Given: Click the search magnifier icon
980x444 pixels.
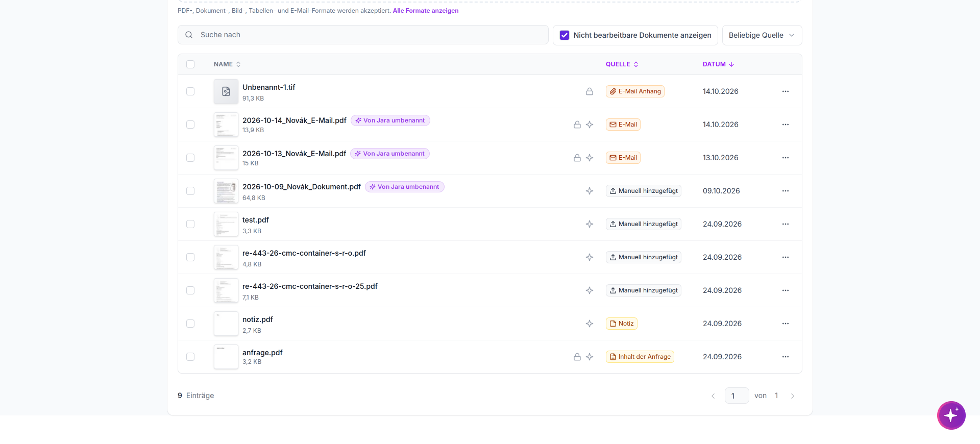Looking at the screenshot, I should click(189, 35).
